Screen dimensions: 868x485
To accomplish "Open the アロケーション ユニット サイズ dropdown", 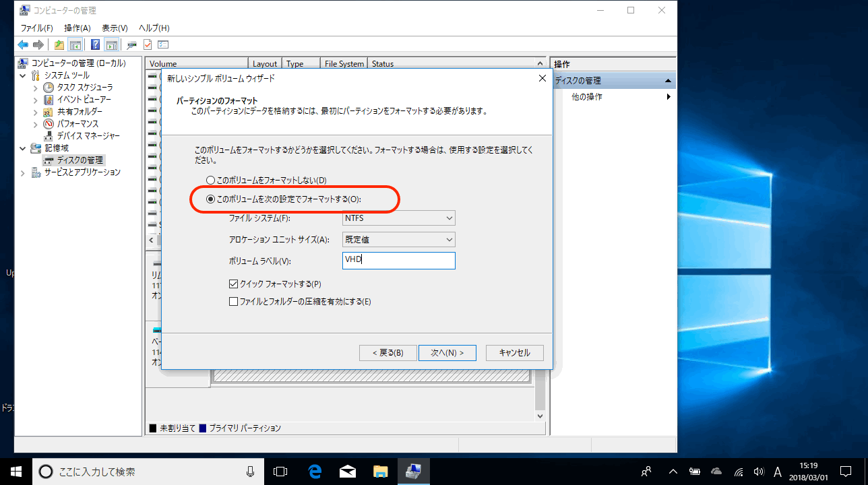I will (x=398, y=240).
